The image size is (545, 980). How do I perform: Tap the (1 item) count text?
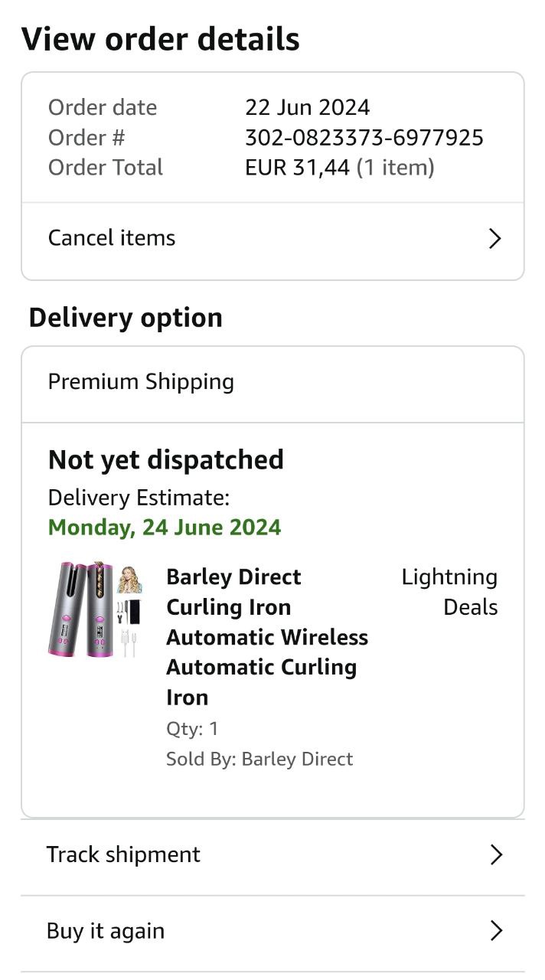(396, 168)
